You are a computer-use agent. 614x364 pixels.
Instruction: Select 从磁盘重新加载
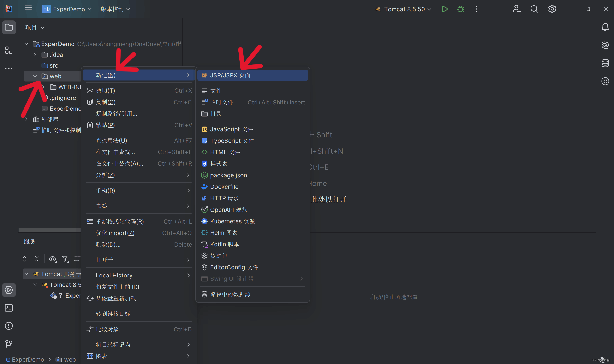139,299
